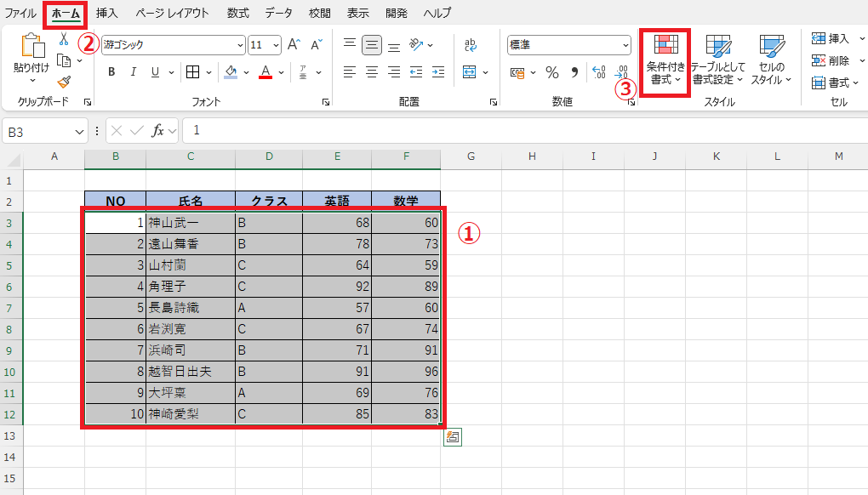Image resolution: width=868 pixels, height=495 pixels.
Task: Toggle bold formatting
Action: (111, 72)
